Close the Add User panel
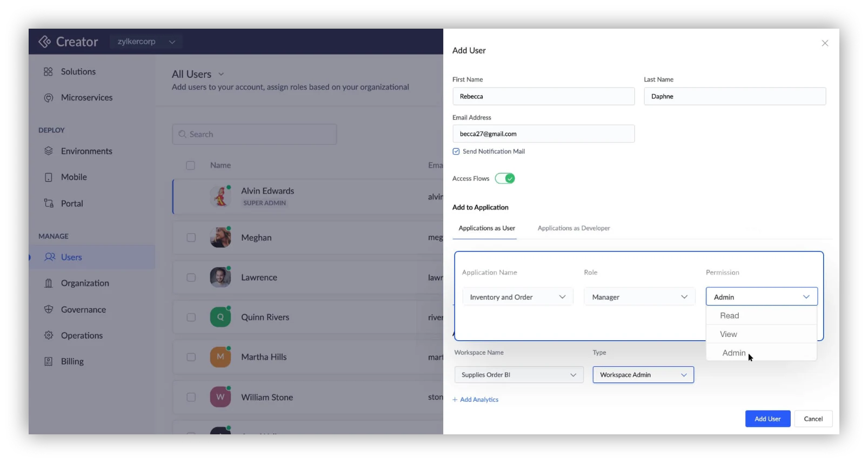This screenshot has height=463, width=868. (x=825, y=43)
